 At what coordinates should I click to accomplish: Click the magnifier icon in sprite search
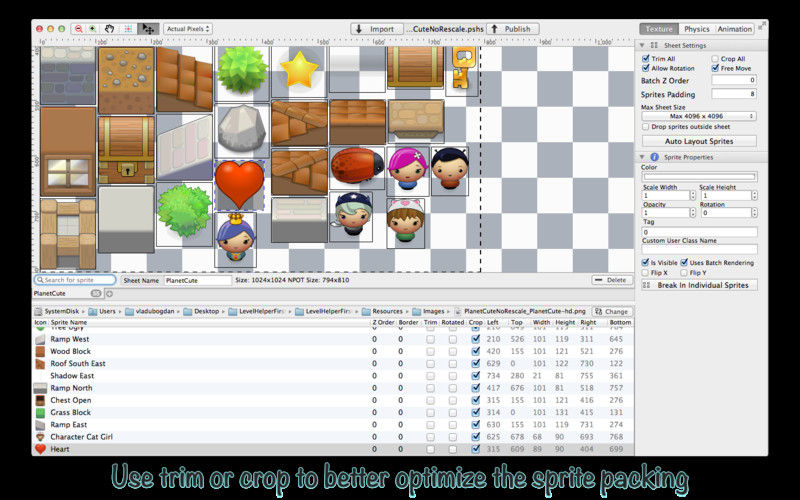[40, 280]
